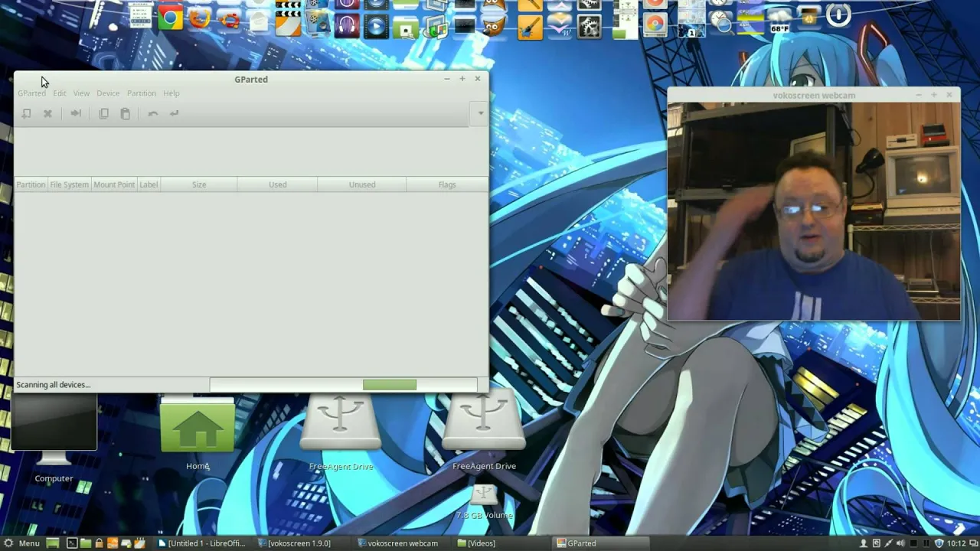Click the 'Scanning all devices...' status text
980x551 pixels.
(x=53, y=385)
